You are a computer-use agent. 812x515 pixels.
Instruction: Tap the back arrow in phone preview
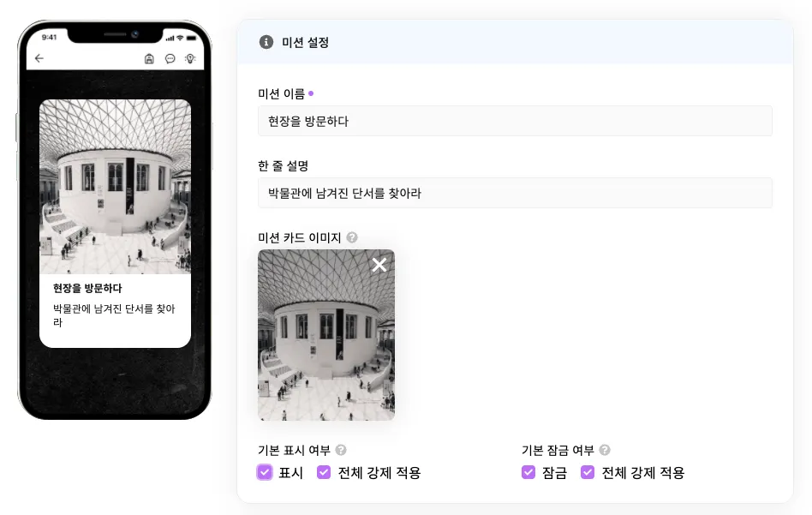click(39, 58)
